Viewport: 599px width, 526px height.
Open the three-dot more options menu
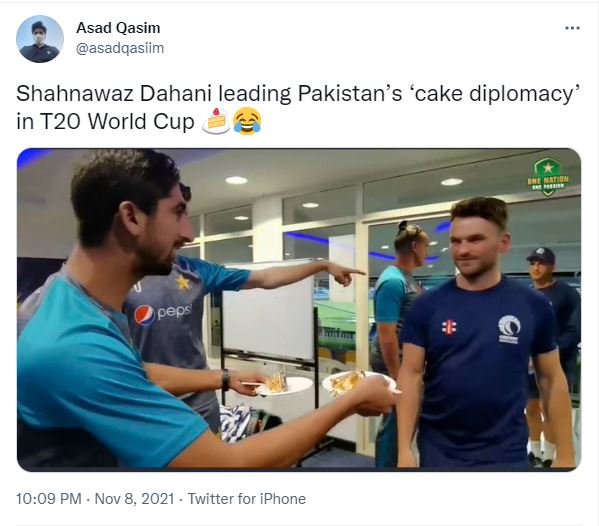[572, 28]
